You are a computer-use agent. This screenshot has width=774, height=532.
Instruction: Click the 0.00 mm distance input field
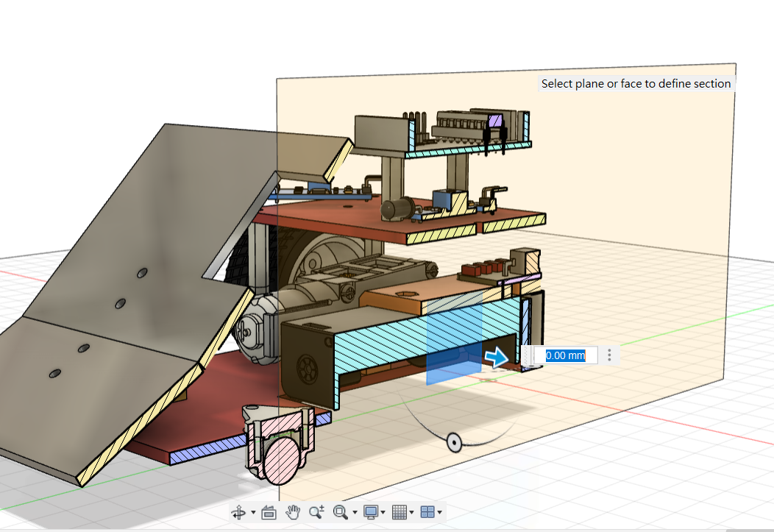coord(565,355)
